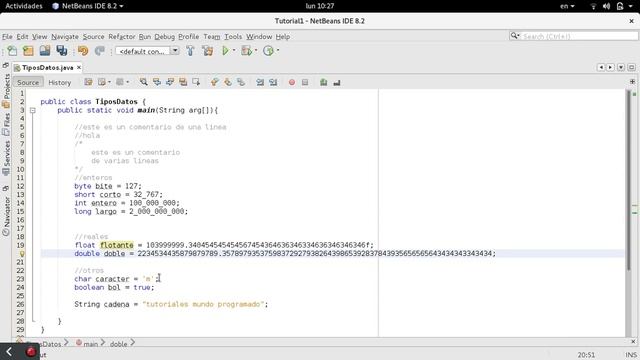The image size is (640, 360).
Task: Build project with the hammer icon
Action: tap(190, 51)
